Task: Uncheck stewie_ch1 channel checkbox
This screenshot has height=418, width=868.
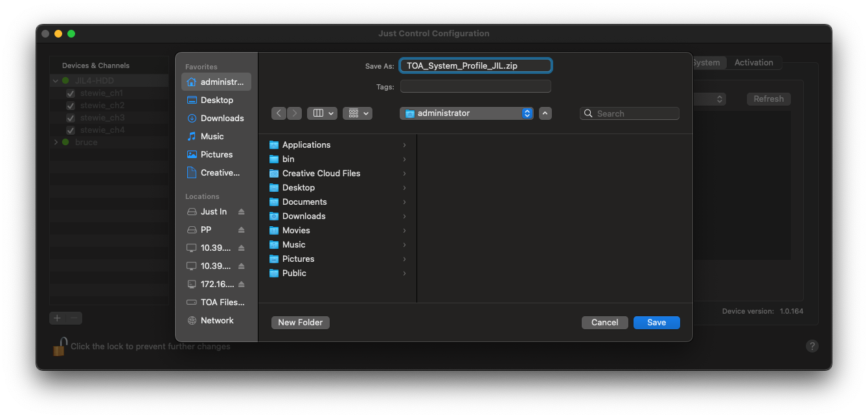Action: point(71,93)
